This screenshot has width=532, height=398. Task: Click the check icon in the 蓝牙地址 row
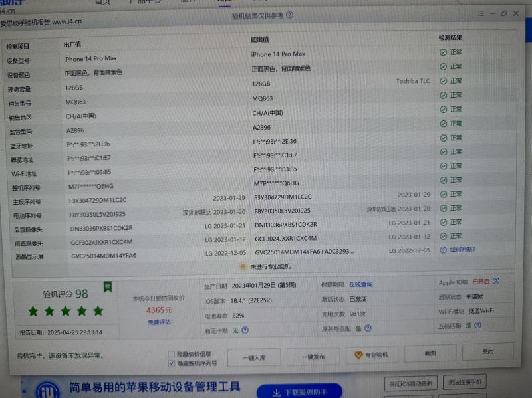pos(443,138)
